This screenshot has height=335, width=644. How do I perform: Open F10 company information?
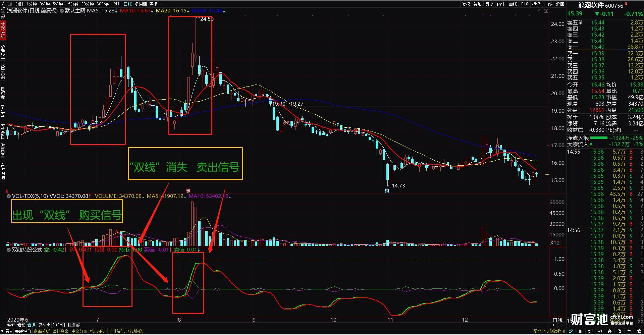coord(525,4)
